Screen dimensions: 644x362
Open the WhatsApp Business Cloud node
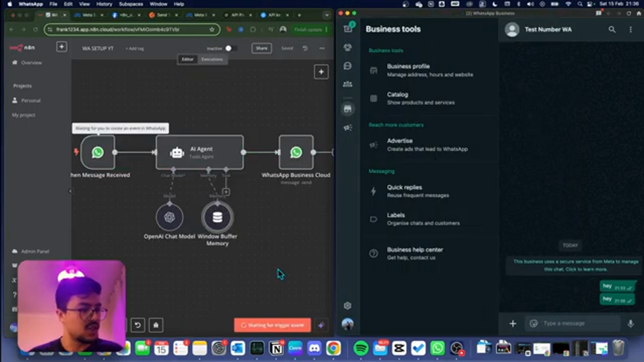[x=296, y=152]
